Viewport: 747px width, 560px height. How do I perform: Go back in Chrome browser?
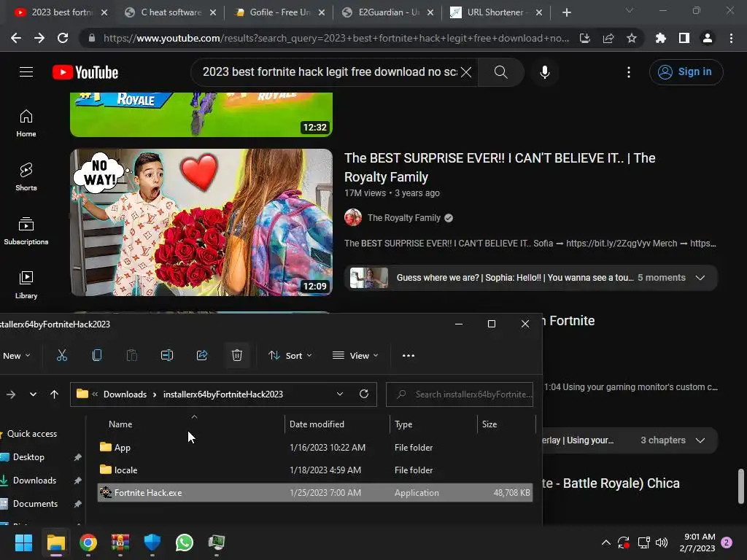[x=16, y=38]
